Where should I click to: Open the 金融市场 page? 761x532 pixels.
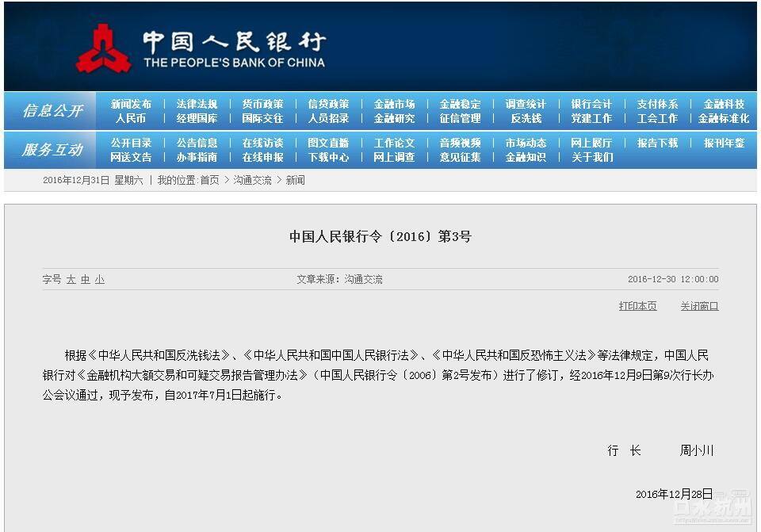[395, 104]
